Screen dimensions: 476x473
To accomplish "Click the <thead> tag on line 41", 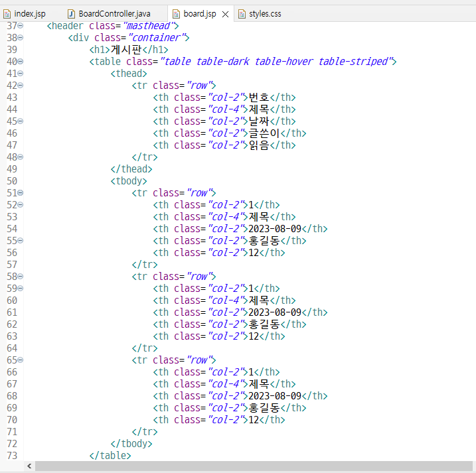I will click(129, 74).
